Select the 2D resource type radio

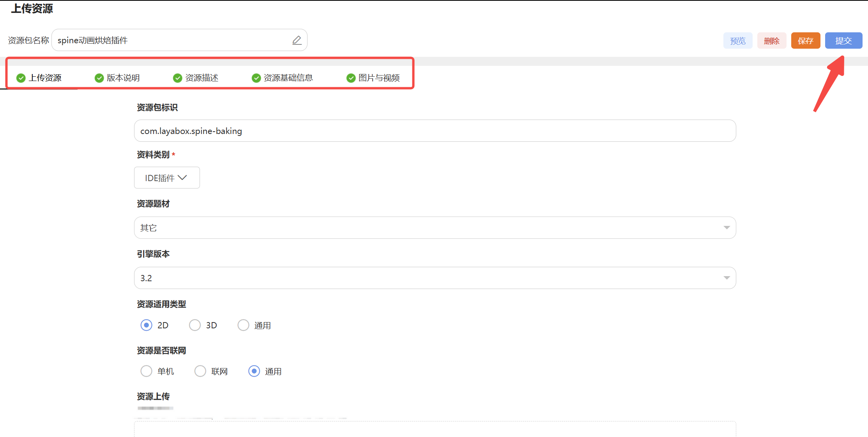click(x=147, y=325)
